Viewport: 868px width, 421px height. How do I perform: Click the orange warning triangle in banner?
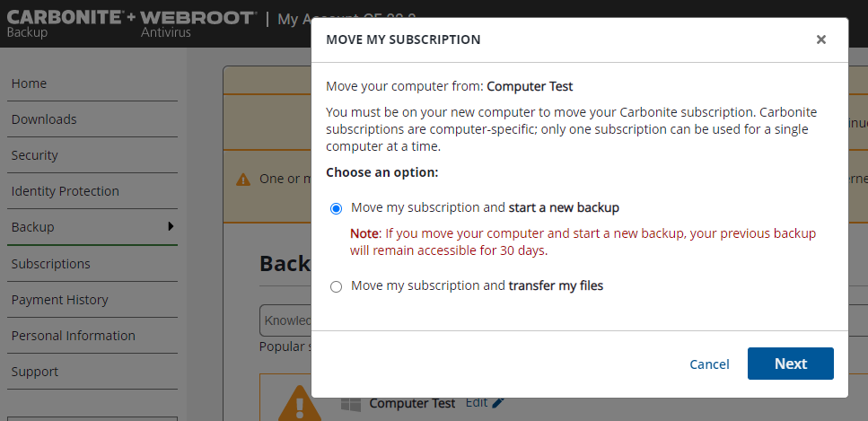pyautogui.click(x=243, y=180)
